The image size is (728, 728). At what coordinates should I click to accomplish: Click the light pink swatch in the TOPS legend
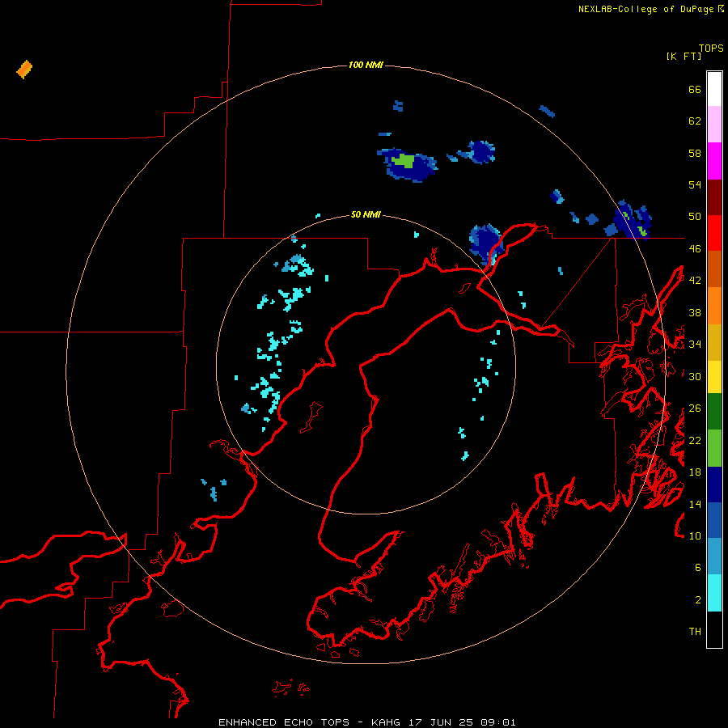(714, 125)
